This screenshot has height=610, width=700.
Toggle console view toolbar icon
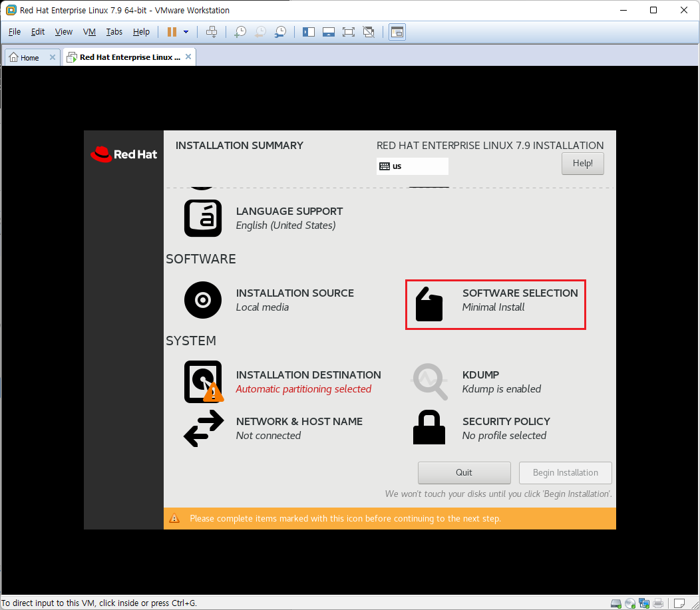click(x=397, y=32)
